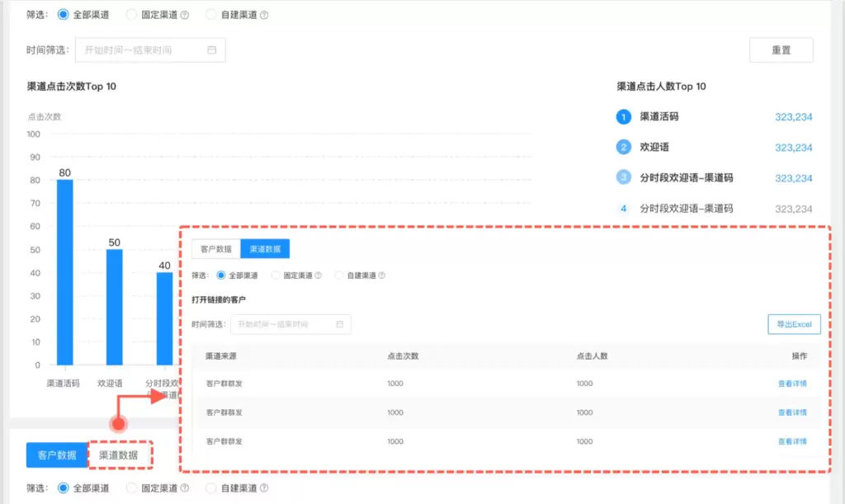Click the 重置 reset button

point(781,49)
